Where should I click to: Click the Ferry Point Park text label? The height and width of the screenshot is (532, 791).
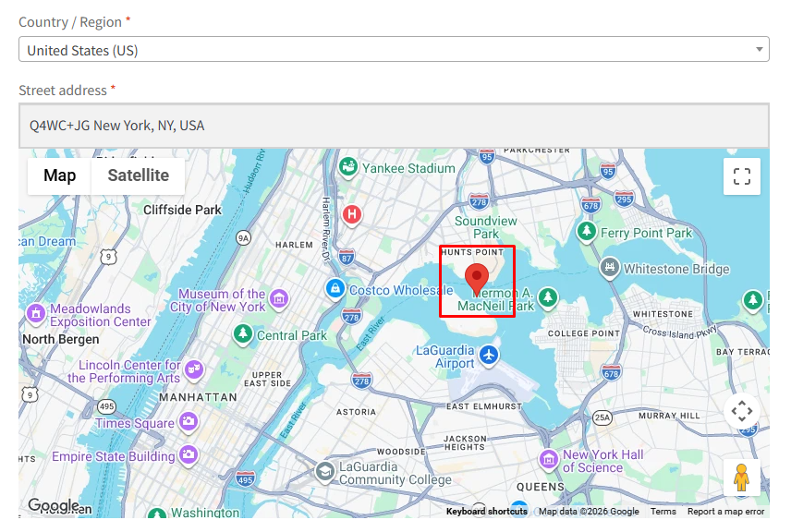coord(646,233)
